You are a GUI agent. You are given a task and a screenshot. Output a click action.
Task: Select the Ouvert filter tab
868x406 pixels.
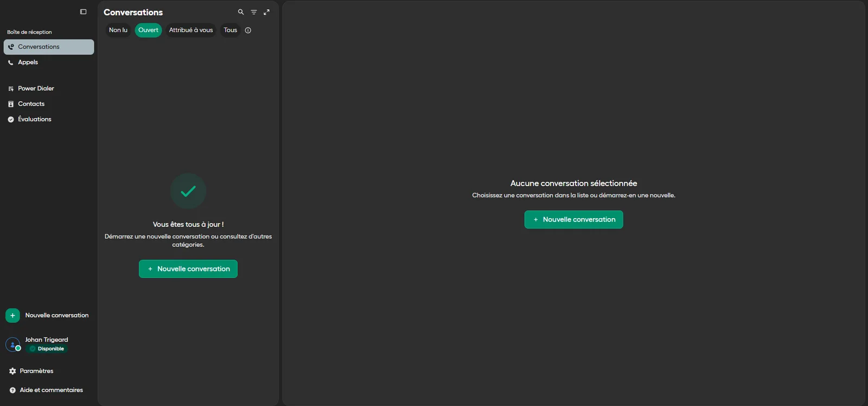coord(148,30)
